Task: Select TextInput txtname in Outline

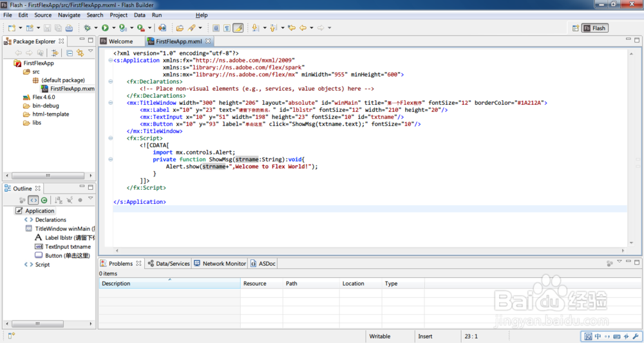Action: tap(68, 246)
